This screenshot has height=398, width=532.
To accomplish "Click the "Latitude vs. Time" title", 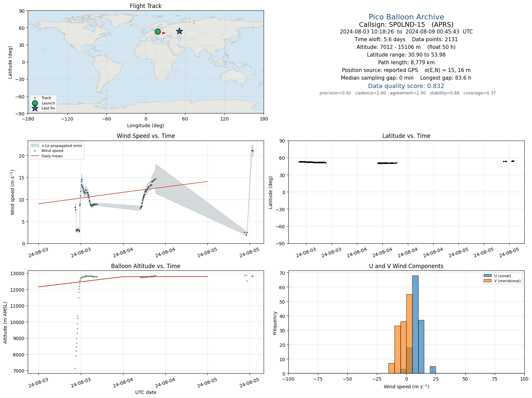I will click(x=406, y=136).
